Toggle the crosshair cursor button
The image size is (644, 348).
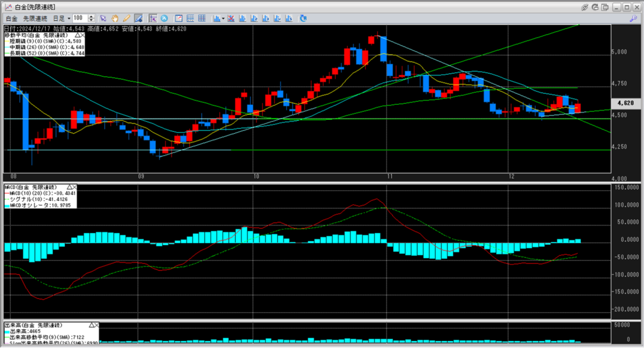(x=153, y=19)
